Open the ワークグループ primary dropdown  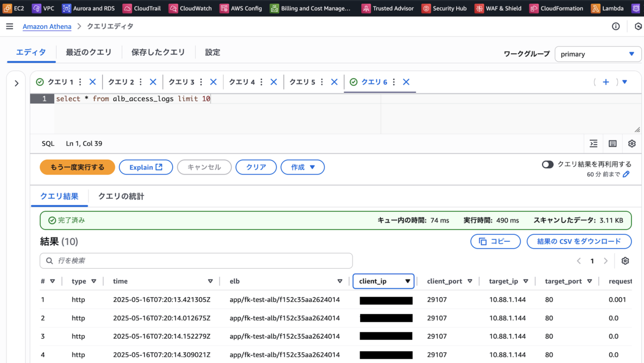pos(598,54)
